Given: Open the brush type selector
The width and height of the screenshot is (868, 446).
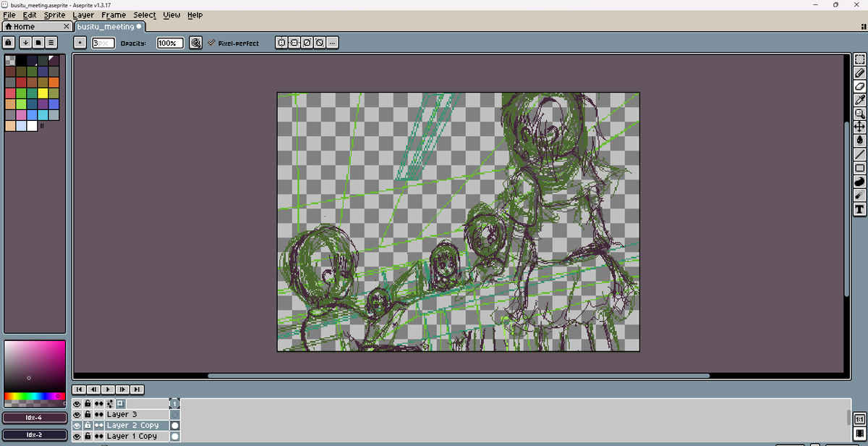Looking at the screenshot, I should 80,43.
